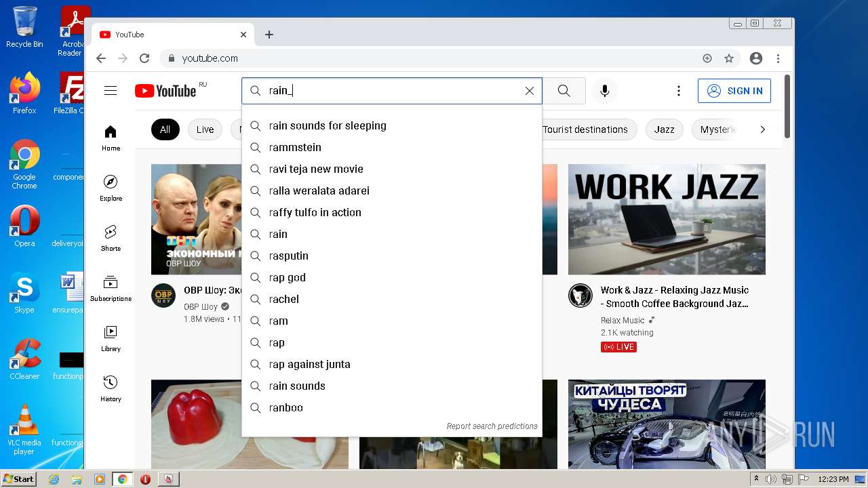Show hidden tray icons arrow

click(x=757, y=479)
